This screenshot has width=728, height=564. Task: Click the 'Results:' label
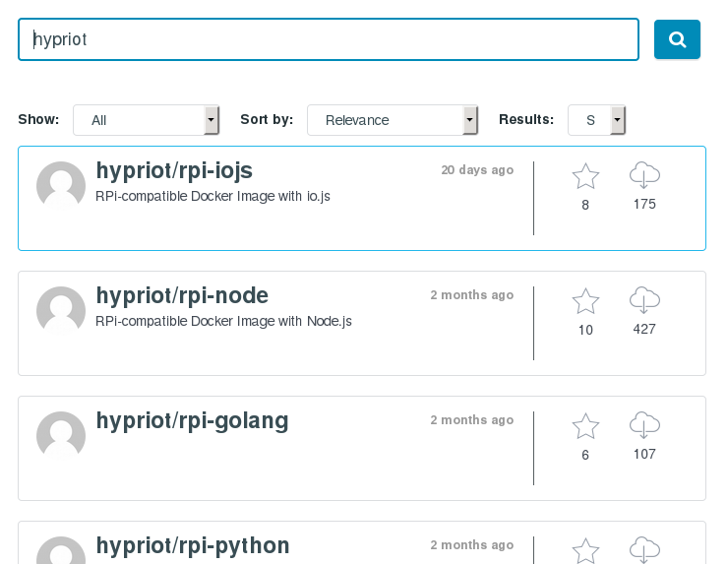click(526, 119)
